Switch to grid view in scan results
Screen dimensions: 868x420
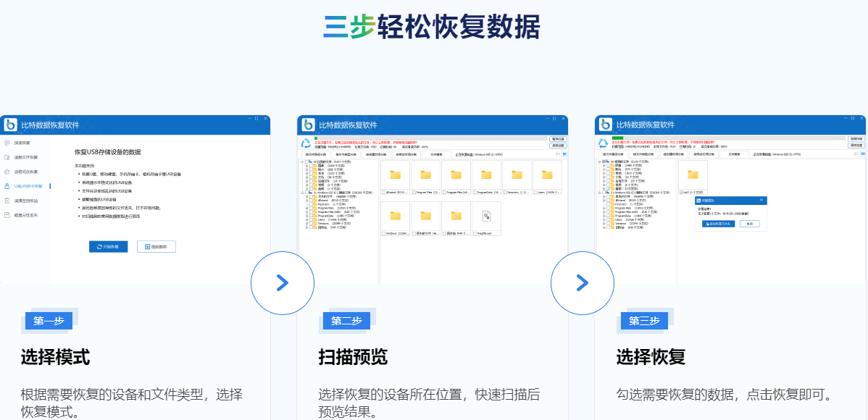(x=564, y=154)
